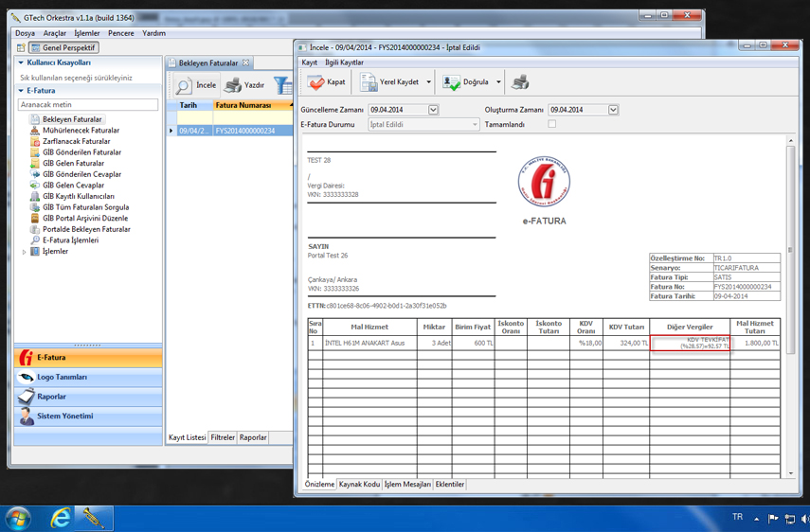Open Internet Explorer from the taskbar
This screenshot has height=532, width=810.
point(61,518)
